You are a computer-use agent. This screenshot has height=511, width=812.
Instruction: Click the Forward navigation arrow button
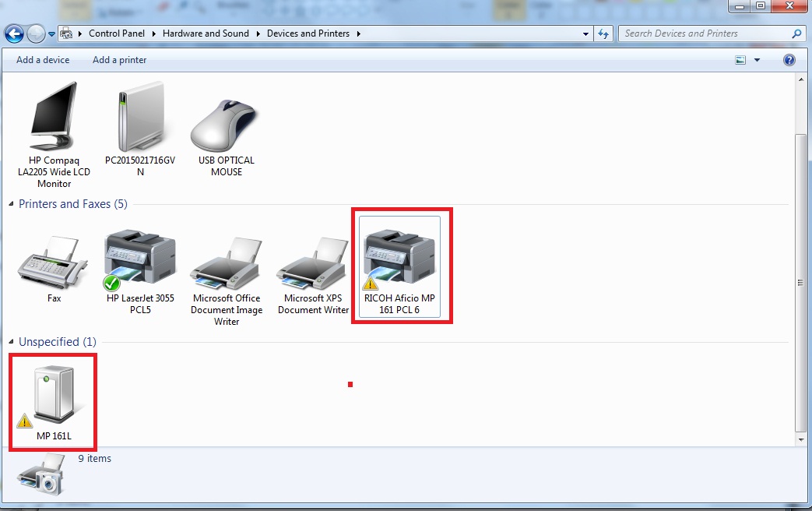click(x=36, y=34)
